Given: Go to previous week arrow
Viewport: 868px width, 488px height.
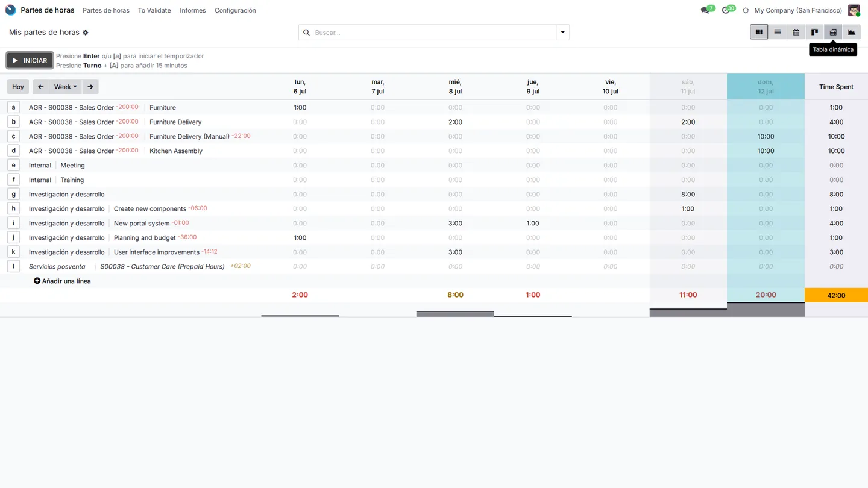Looking at the screenshot, I should (40, 87).
